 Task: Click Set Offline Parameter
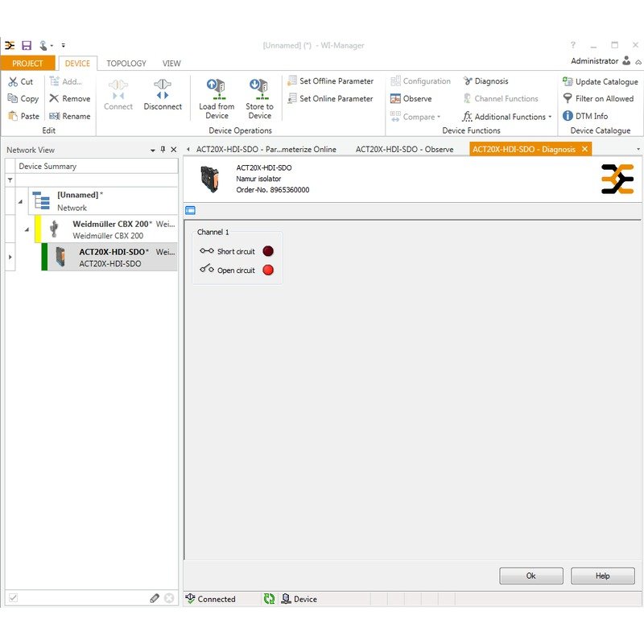pyautogui.click(x=331, y=81)
